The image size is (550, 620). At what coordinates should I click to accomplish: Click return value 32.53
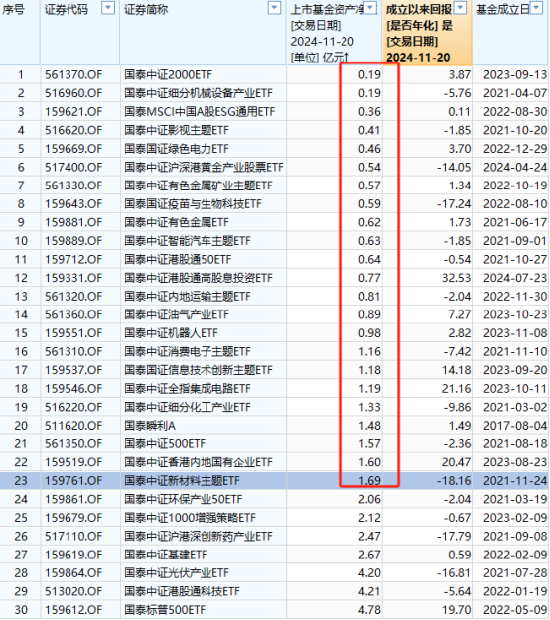point(457,278)
